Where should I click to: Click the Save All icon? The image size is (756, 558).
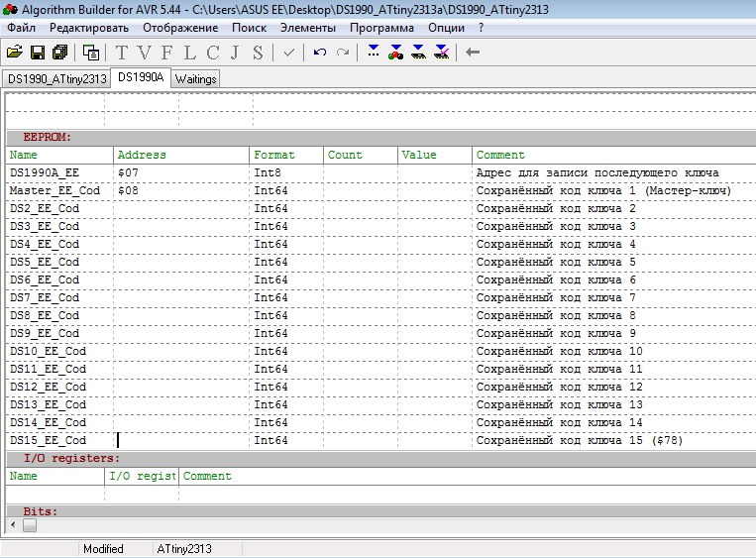pos(59,52)
